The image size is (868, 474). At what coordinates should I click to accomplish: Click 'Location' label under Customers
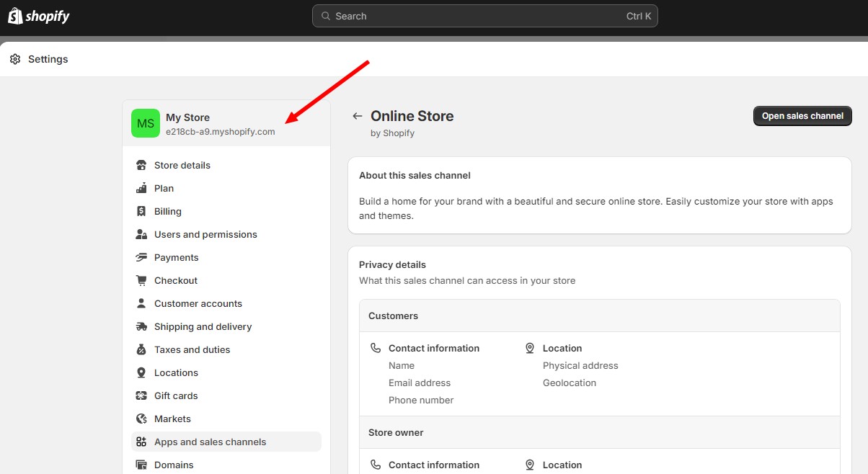562,348
